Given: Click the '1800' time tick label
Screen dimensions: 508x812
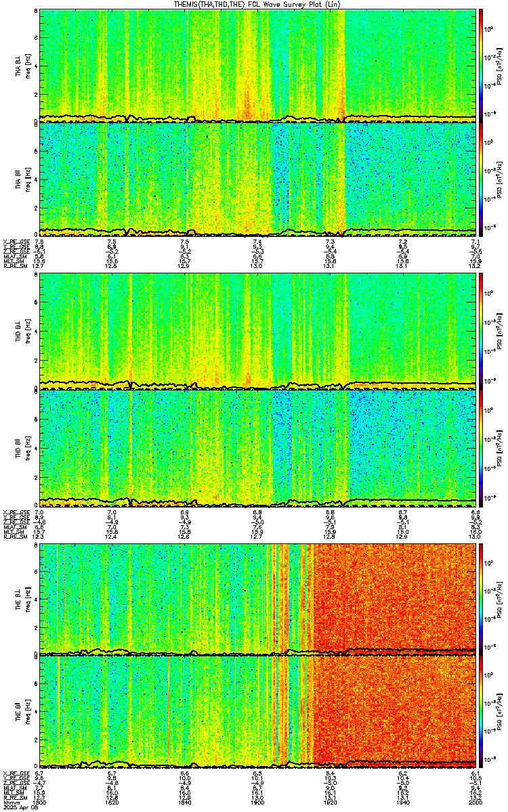Looking at the screenshot, I should 39,802.
